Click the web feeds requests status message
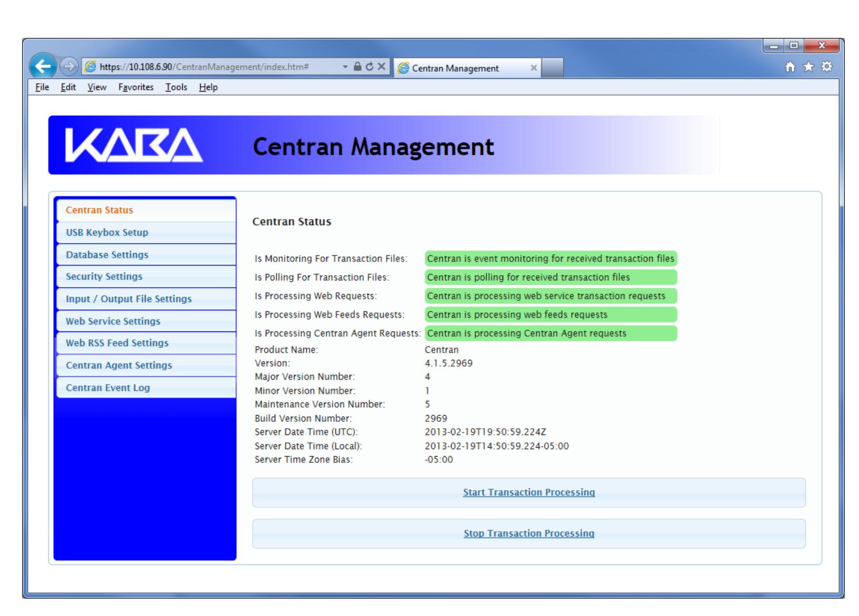Image resolution: width=859 pixels, height=616 pixels. (x=551, y=315)
